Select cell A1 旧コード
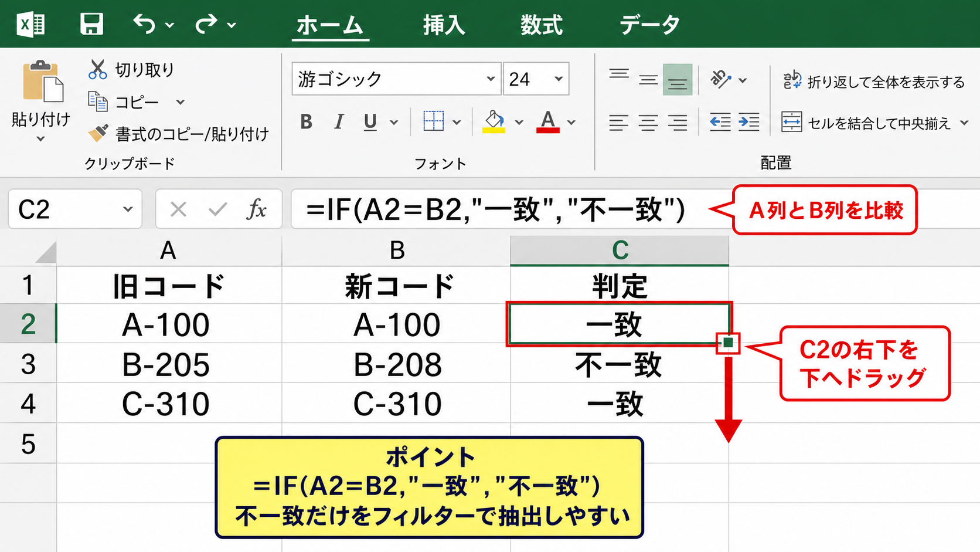Viewport: 980px width, 552px height. click(x=169, y=286)
